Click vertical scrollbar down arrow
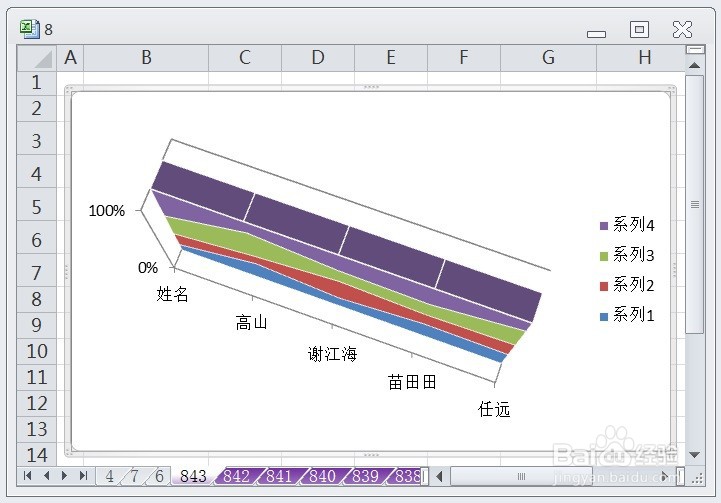This screenshot has width=721, height=503. (694, 455)
